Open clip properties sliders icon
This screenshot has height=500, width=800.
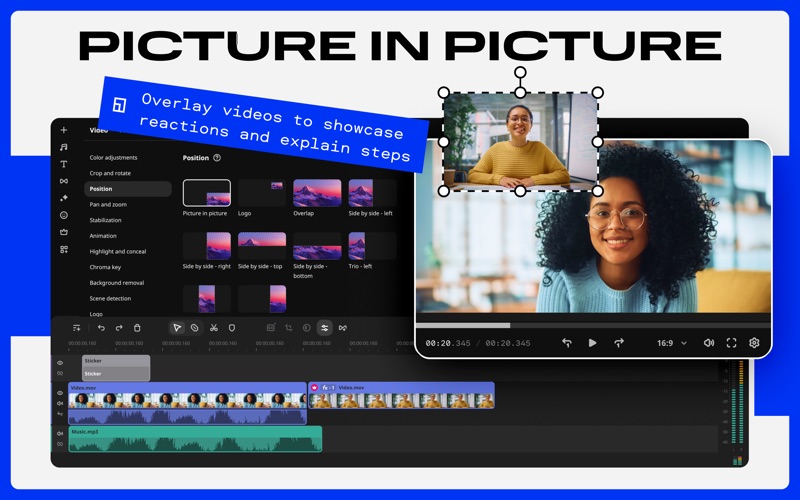pyautogui.click(x=324, y=328)
